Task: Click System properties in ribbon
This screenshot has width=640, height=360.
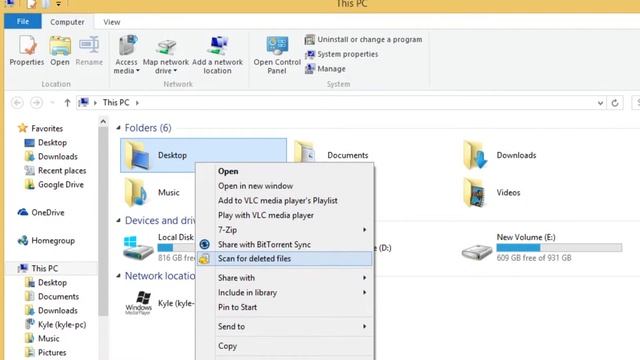Action: click(341, 54)
